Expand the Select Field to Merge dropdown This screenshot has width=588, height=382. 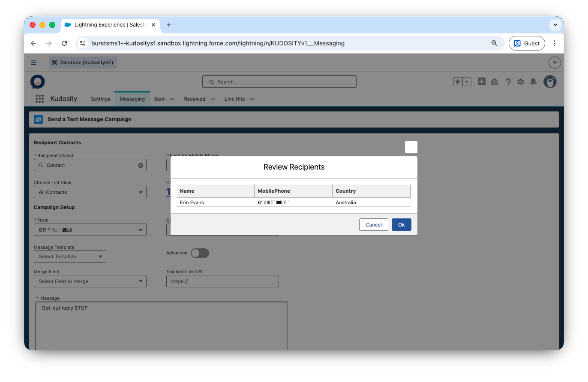[x=90, y=281]
